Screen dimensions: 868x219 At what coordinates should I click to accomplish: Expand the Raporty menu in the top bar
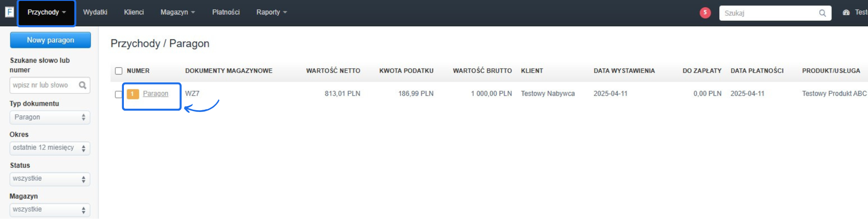[x=272, y=12]
